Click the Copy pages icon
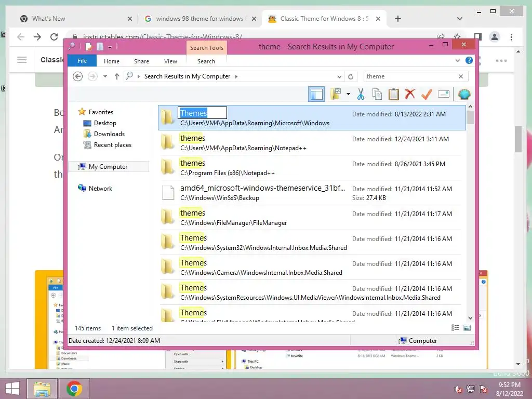 pyautogui.click(x=377, y=94)
